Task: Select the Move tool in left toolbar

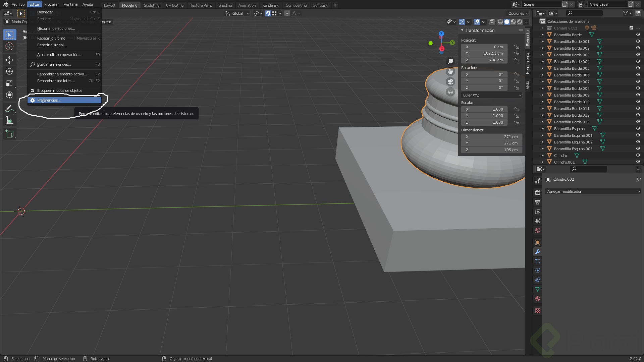Action: 9,60
